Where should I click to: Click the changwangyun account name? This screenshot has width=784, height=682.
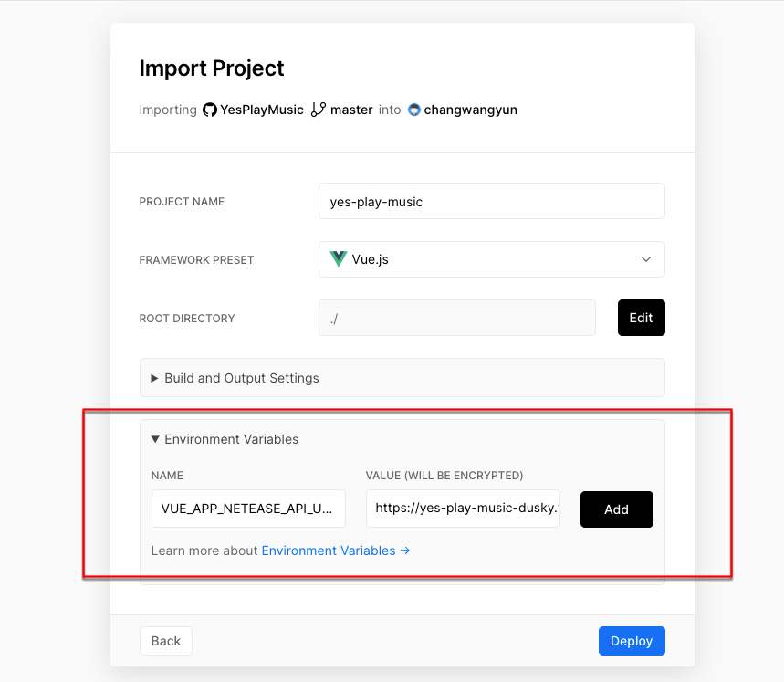pos(471,110)
